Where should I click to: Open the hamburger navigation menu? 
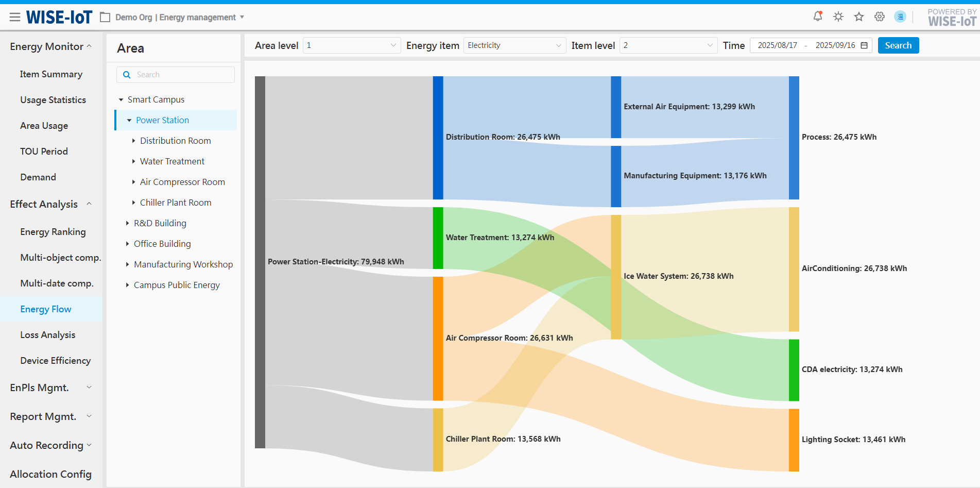click(x=15, y=17)
